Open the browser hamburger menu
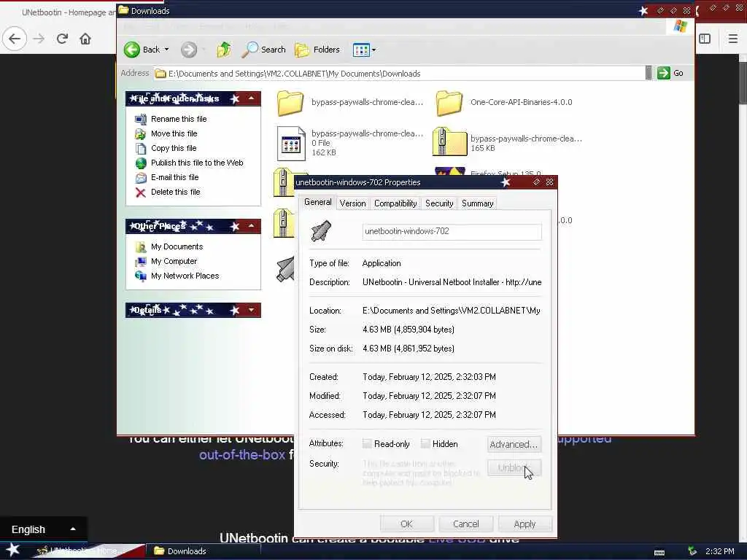 [733, 39]
